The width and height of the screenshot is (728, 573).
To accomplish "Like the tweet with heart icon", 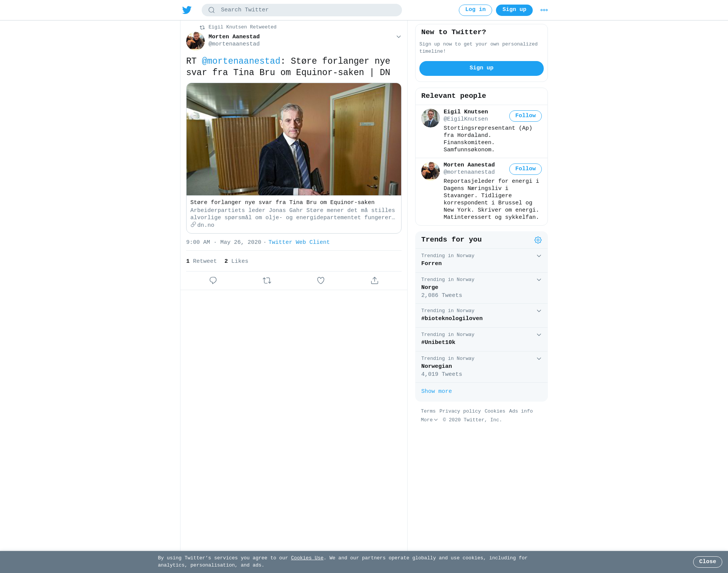I will click(x=321, y=281).
